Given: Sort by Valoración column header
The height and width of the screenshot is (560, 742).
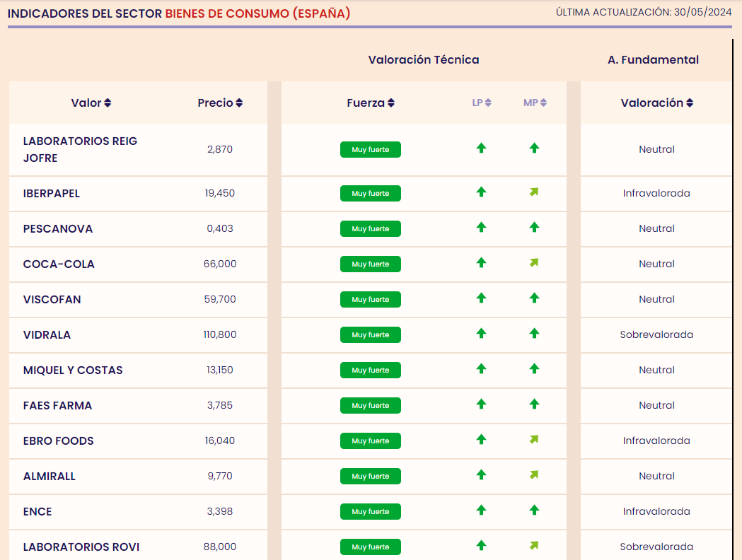Looking at the screenshot, I should point(656,103).
